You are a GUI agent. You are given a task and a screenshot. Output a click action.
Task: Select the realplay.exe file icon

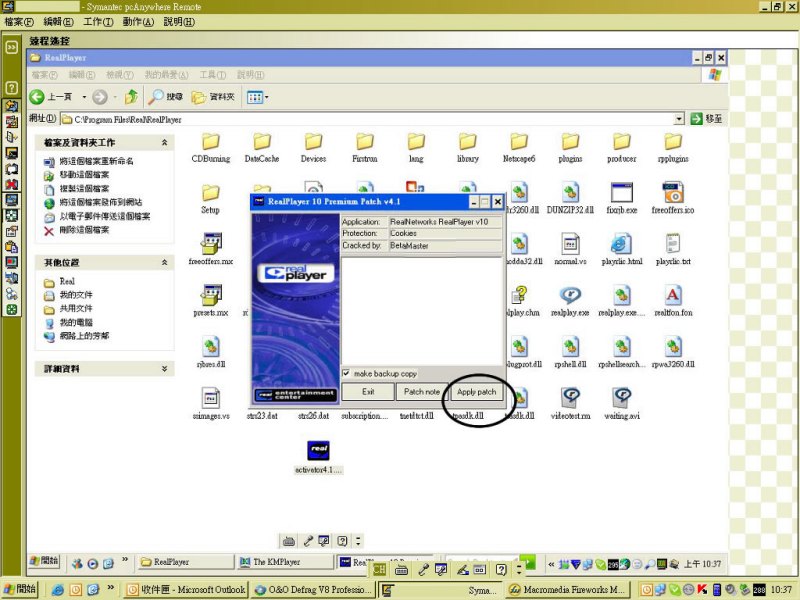click(x=570, y=295)
